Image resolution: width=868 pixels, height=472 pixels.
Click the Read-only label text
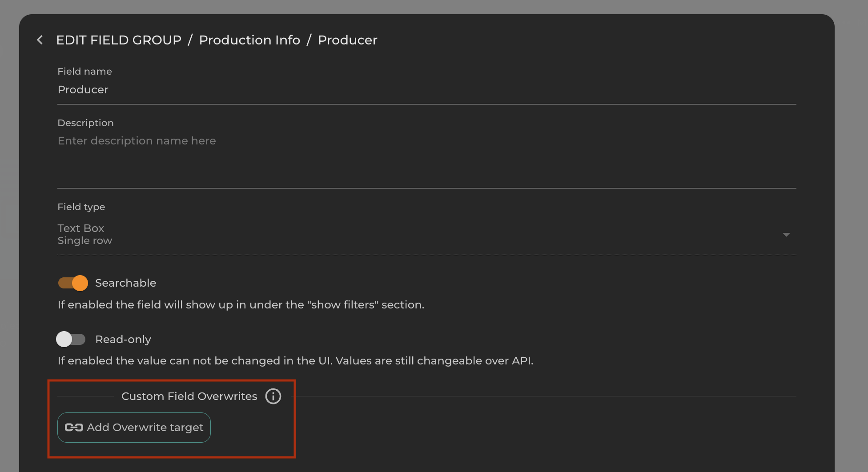click(x=123, y=340)
